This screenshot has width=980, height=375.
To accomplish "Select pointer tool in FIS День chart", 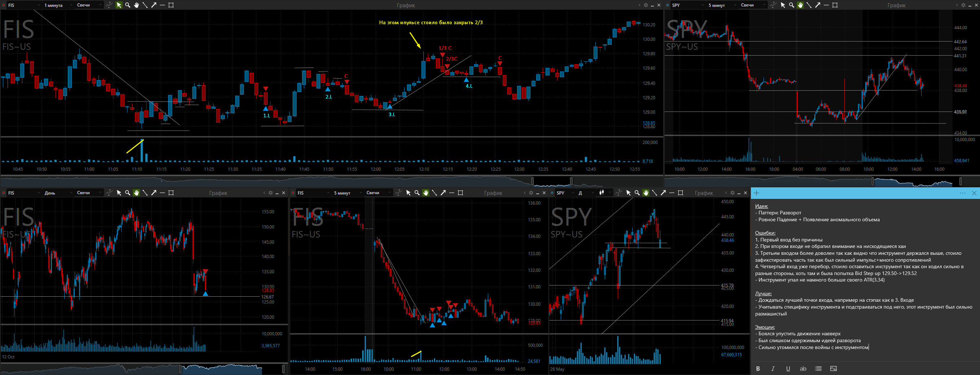I will click(119, 193).
